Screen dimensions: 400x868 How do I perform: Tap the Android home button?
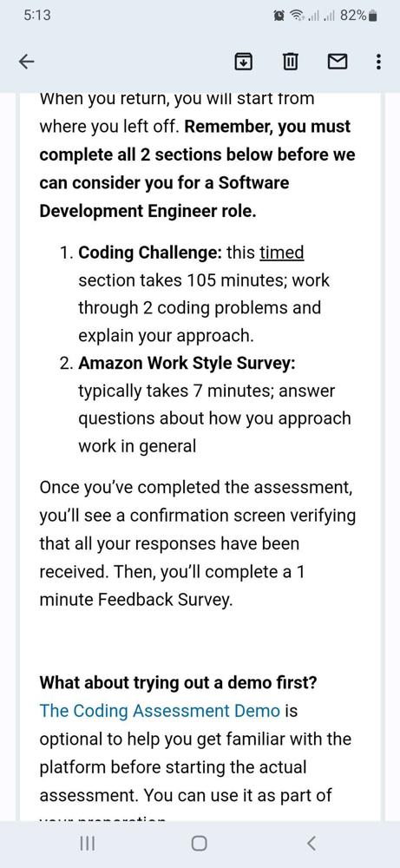200,843
